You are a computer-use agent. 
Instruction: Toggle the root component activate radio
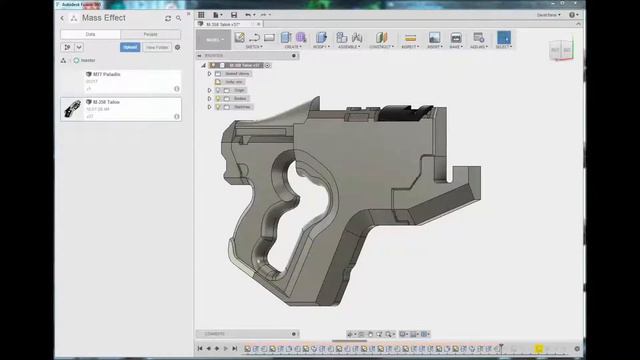click(267, 65)
